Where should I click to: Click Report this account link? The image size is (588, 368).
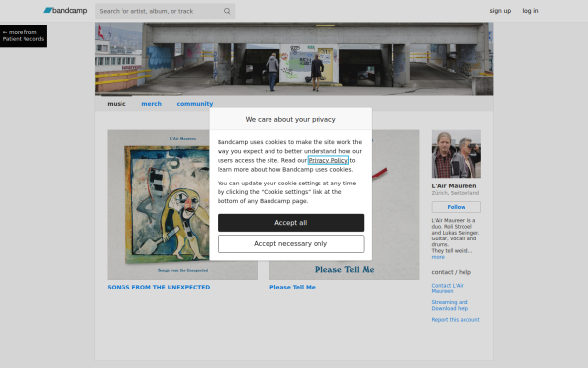[x=456, y=320]
